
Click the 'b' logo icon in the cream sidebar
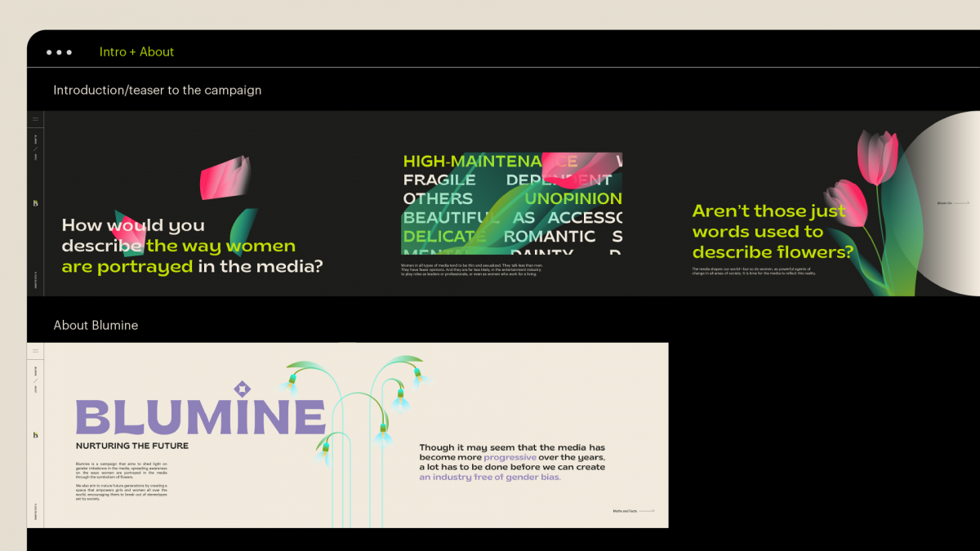coord(35,435)
